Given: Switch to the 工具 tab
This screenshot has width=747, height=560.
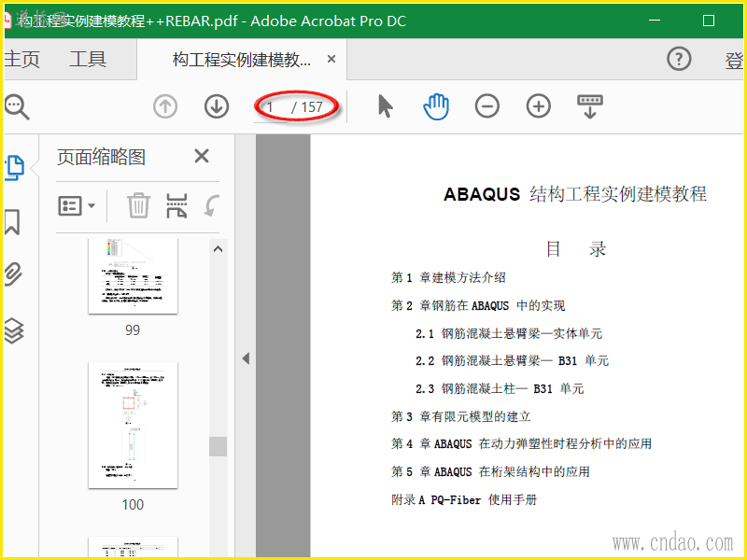Looking at the screenshot, I should click(x=88, y=60).
